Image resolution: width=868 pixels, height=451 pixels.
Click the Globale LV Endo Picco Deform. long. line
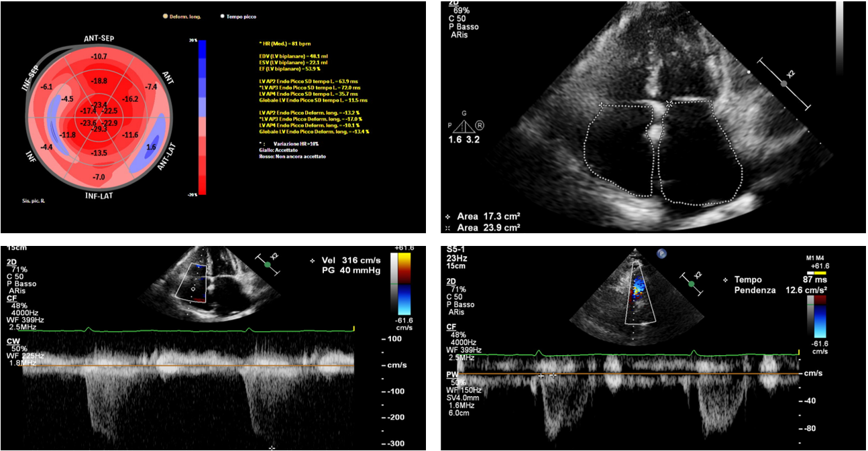314,131
